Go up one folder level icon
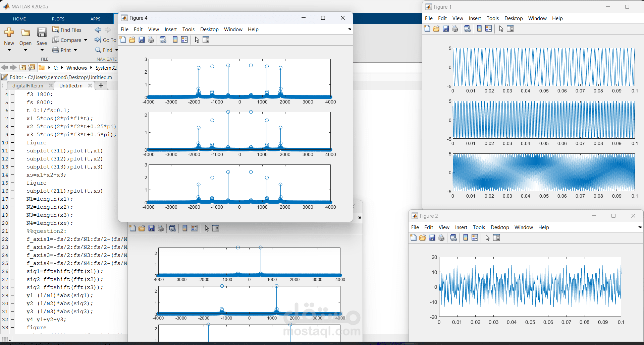Image resolution: width=644 pixels, height=345 pixels. point(22,68)
